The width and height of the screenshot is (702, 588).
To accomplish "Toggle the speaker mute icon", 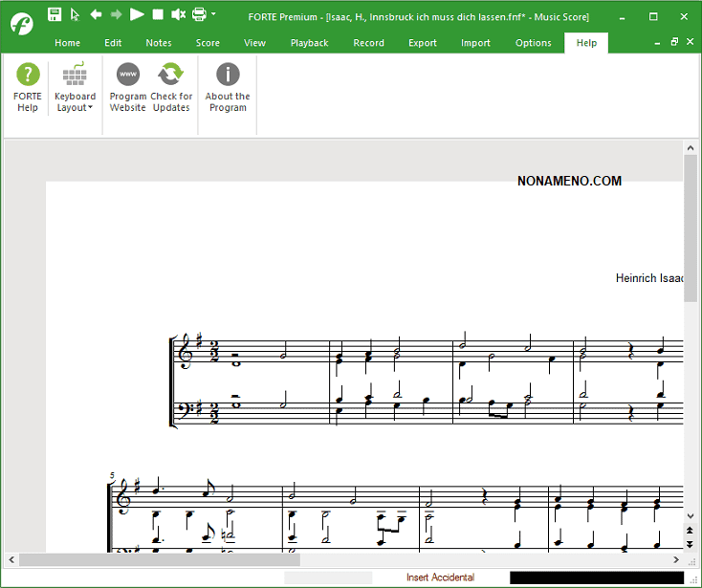I will coord(178,14).
